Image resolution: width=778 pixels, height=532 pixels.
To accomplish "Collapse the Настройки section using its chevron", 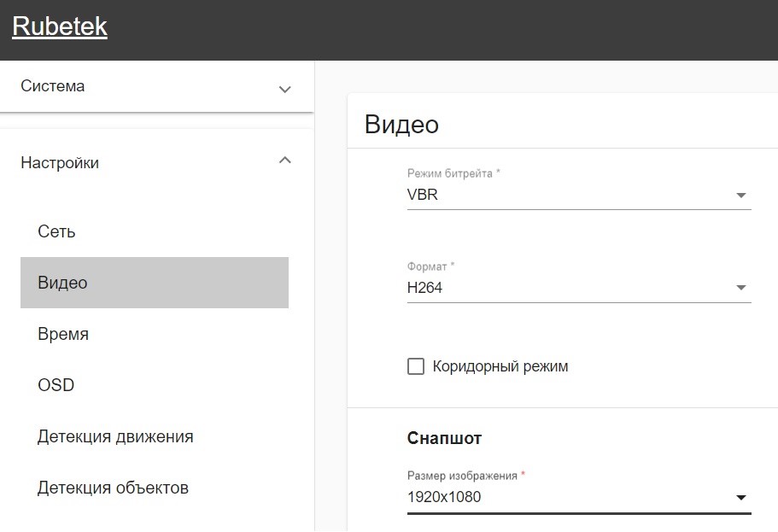I will (x=285, y=161).
